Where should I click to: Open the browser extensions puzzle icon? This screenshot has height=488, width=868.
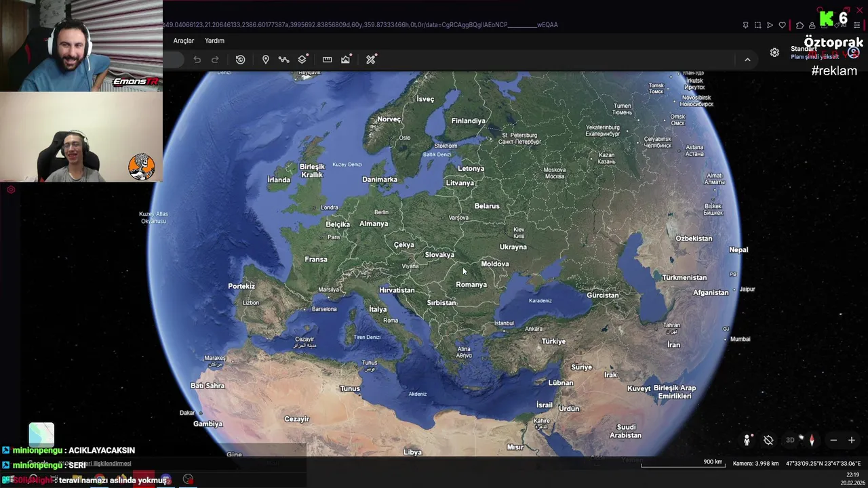coord(800,25)
